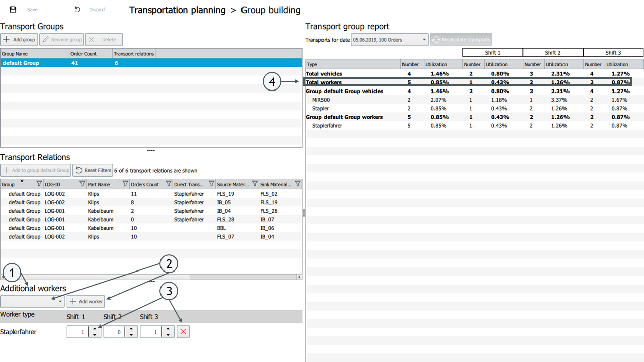The width and height of the screenshot is (644, 362).
Task: Open the Sink Material column filter icon
Action: [298, 184]
